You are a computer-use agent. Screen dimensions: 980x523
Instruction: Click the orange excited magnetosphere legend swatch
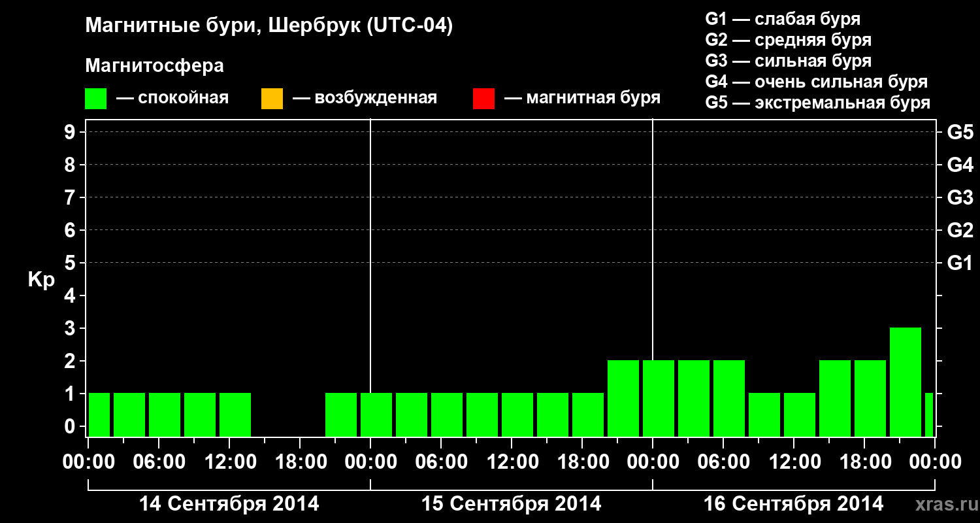272,99
